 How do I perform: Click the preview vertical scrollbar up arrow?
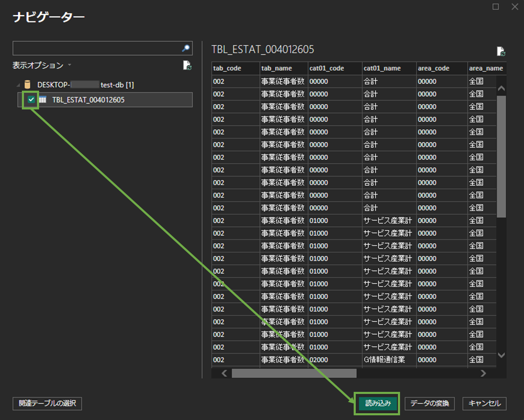501,89
